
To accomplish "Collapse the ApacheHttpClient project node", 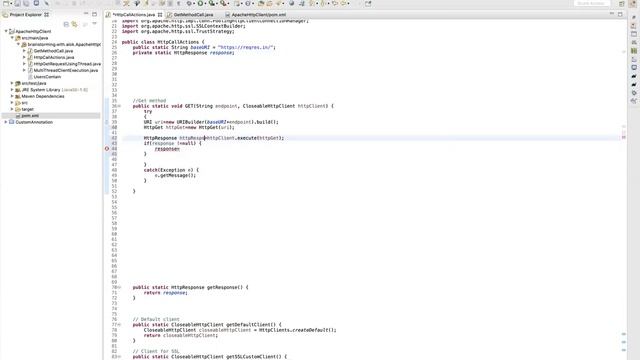I will click(6, 31).
